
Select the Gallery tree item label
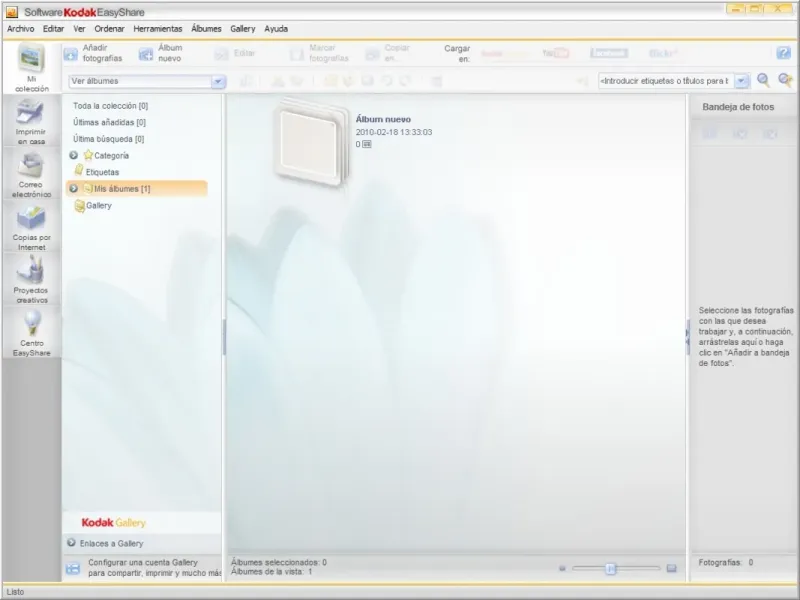(99, 205)
